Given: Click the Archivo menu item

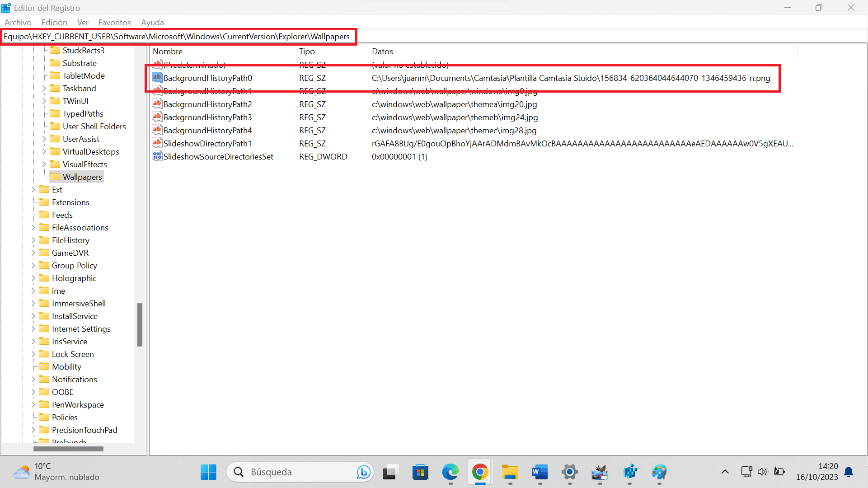Looking at the screenshot, I should click(x=17, y=23).
